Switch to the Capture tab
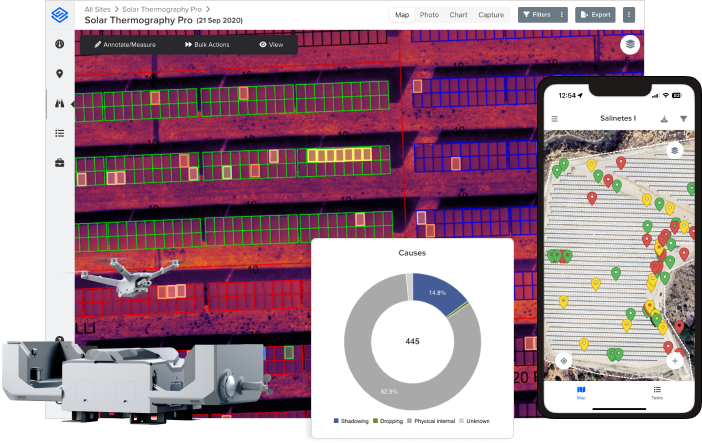The image size is (702, 443). (491, 15)
